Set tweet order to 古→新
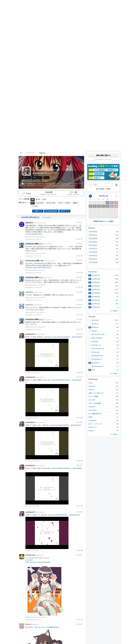The width and height of the screenshot is (138, 644). point(44,200)
